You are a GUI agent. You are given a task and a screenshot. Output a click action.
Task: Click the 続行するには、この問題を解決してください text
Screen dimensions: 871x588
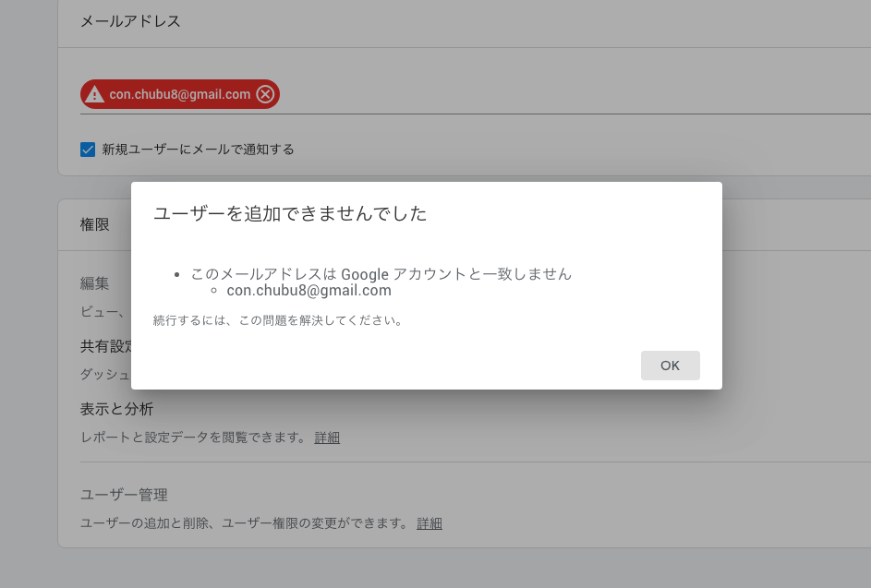pyautogui.click(x=277, y=321)
